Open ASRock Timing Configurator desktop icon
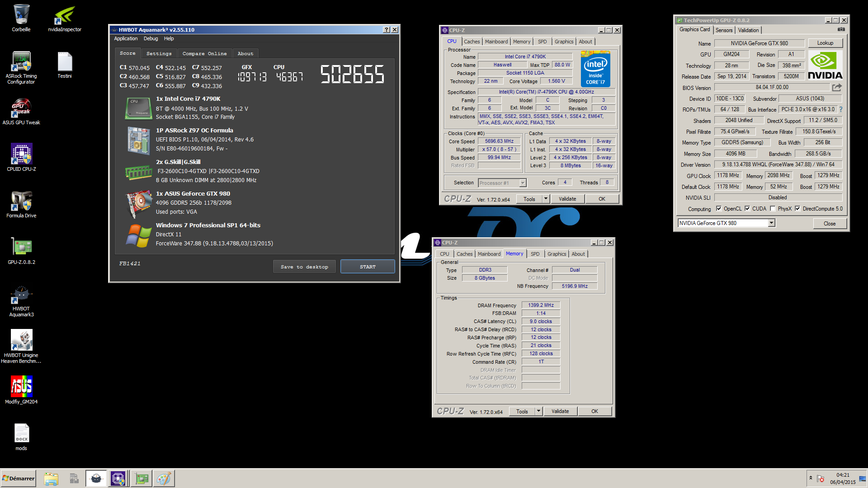Viewport: 868px width, 488px height. point(21,68)
